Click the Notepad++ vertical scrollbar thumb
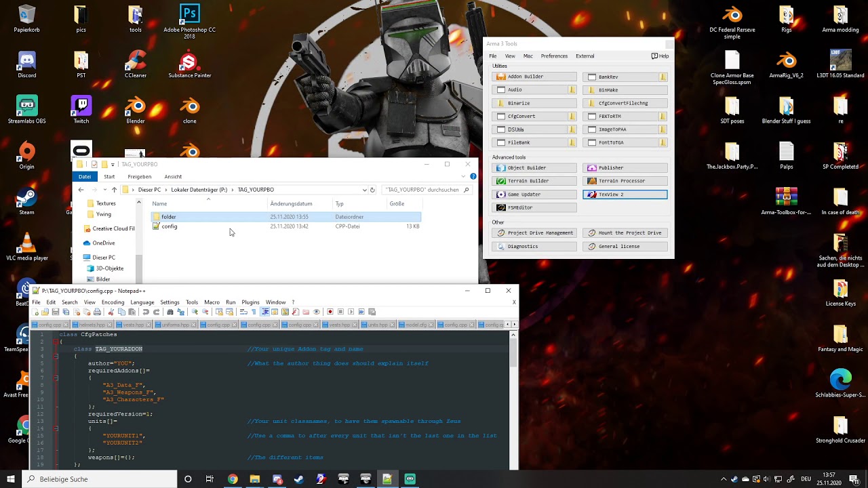The width and height of the screenshot is (868, 488). [513, 352]
